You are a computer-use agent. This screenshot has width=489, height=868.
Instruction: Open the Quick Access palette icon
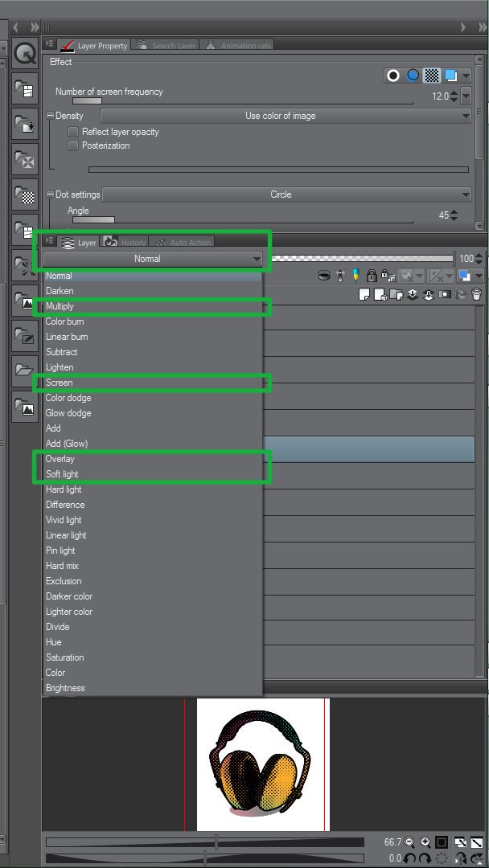tap(25, 54)
